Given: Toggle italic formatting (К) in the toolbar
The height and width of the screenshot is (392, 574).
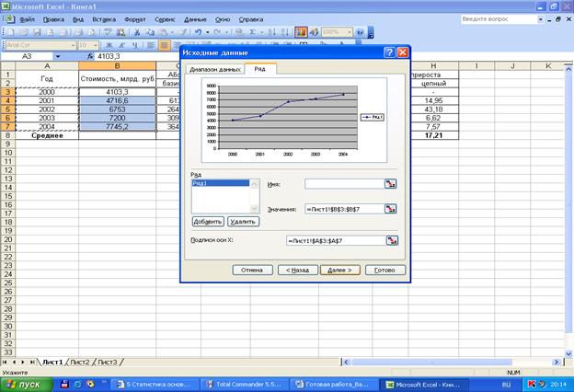Looking at the screenshot, I should point(121,44).
